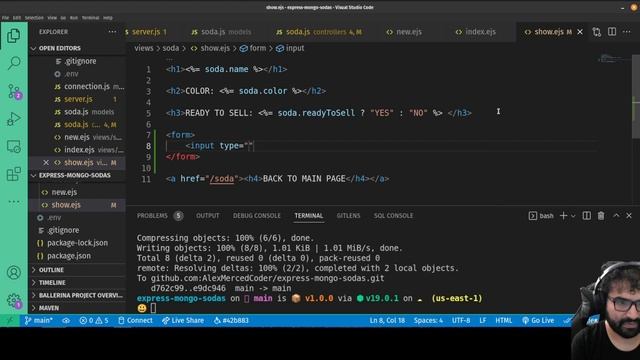
Task: Split the terminal panel
Action: tap(587, 216)
